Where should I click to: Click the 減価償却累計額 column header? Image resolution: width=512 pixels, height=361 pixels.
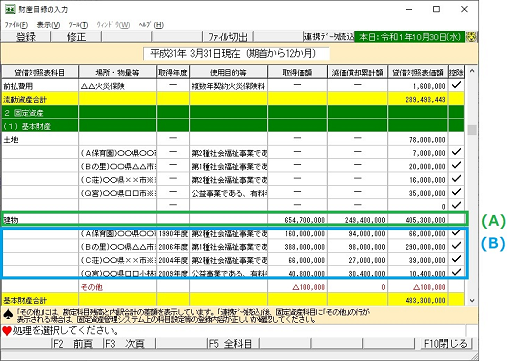click(357, 72)
